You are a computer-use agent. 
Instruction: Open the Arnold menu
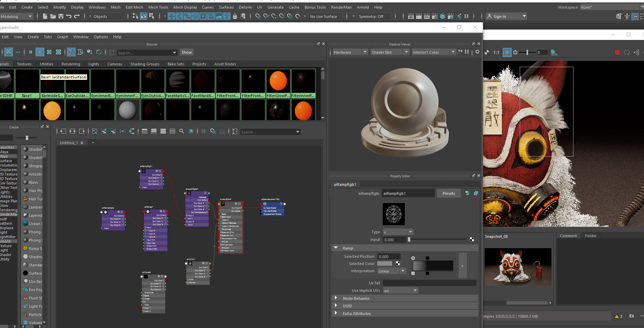362,7
